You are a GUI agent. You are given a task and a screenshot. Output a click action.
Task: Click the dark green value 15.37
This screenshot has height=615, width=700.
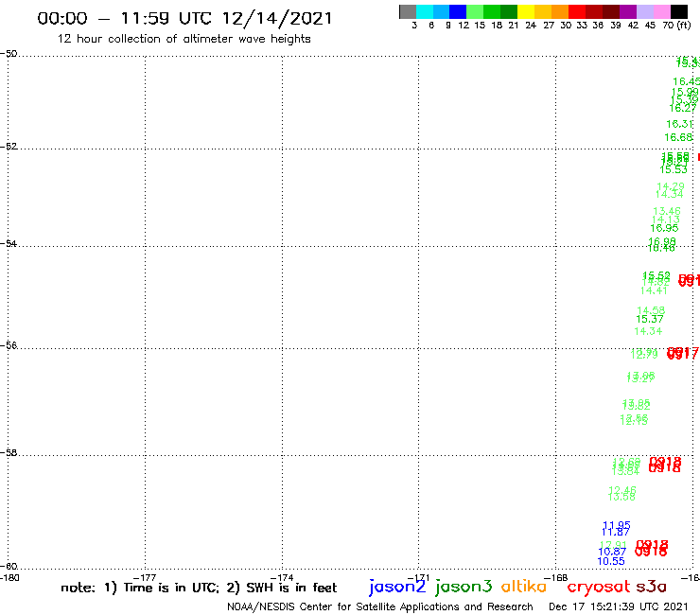pyautogui.click(x=650, y=320)
